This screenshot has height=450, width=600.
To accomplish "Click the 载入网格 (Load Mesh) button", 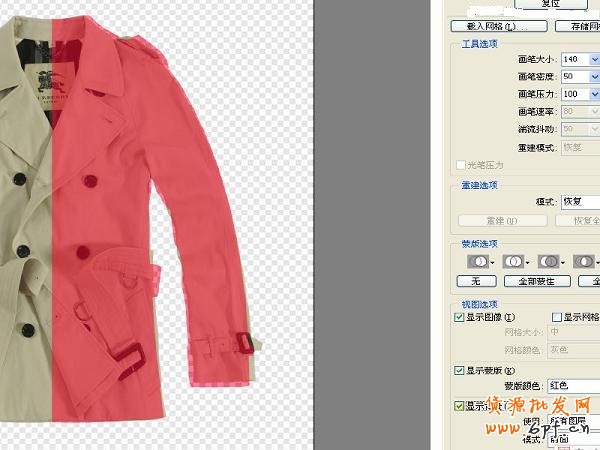I will pos(490,26).
